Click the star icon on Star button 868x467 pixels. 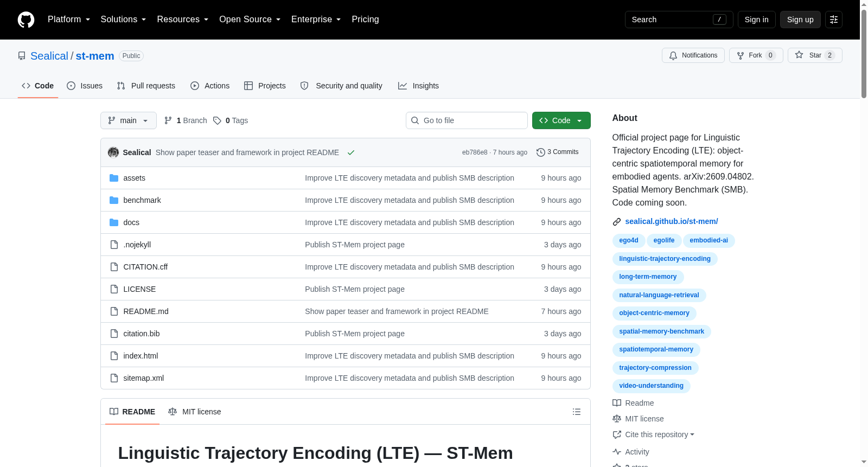799,55
